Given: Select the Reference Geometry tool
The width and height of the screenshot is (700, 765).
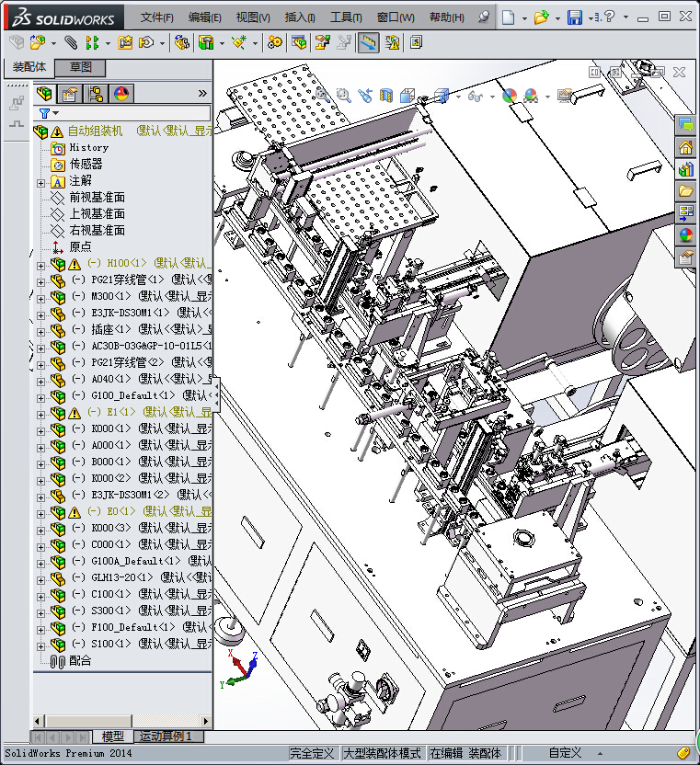Looking at the screenshot, I should click(x=239, y=43).
